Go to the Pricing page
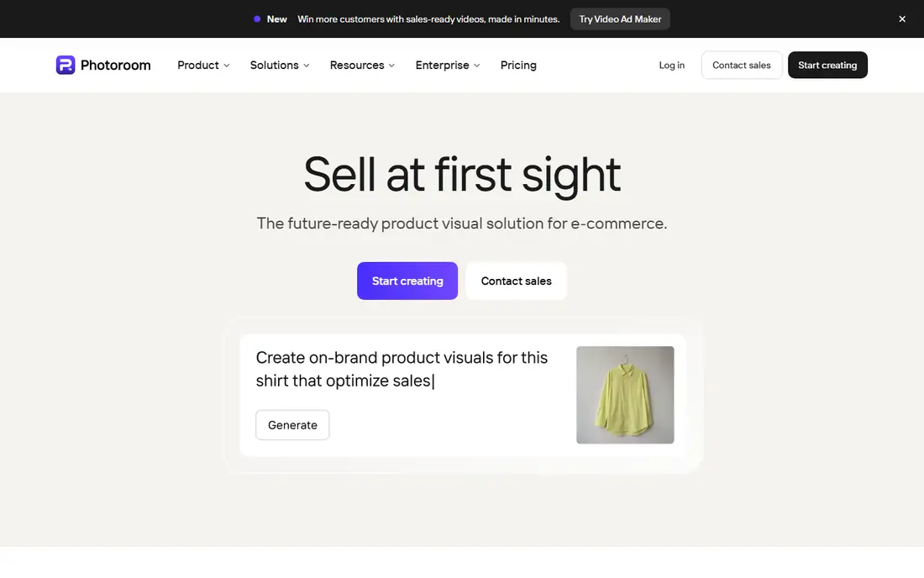The width and height of the screenshot is (924, 578). [x=518, y=65]
